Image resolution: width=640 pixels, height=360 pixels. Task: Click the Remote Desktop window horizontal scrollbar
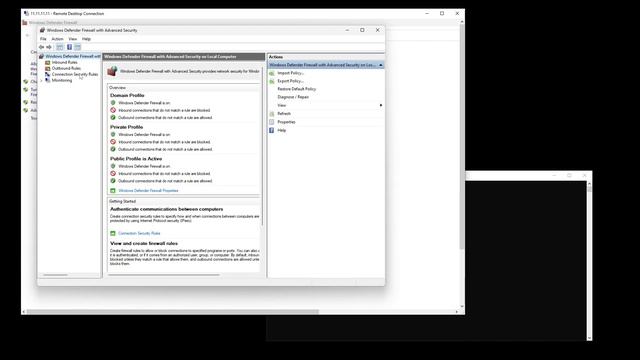[173, 312]
